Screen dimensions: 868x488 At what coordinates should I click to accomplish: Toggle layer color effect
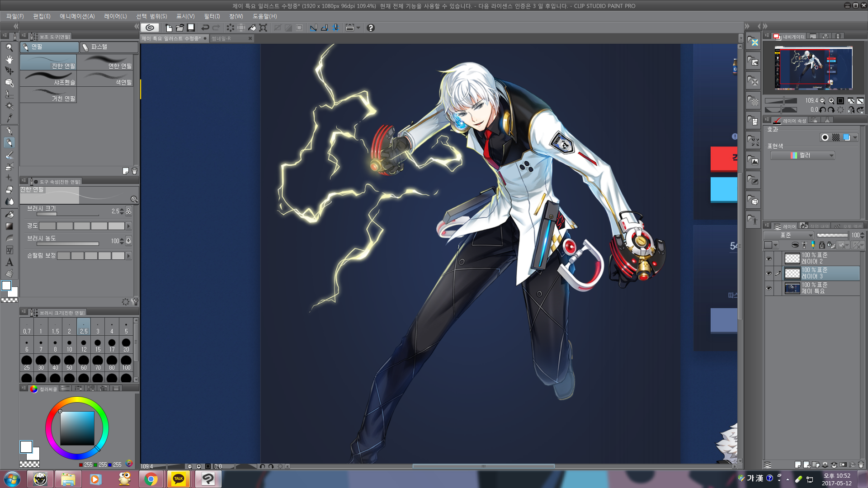pyautogui.click(x=847, y=137)
